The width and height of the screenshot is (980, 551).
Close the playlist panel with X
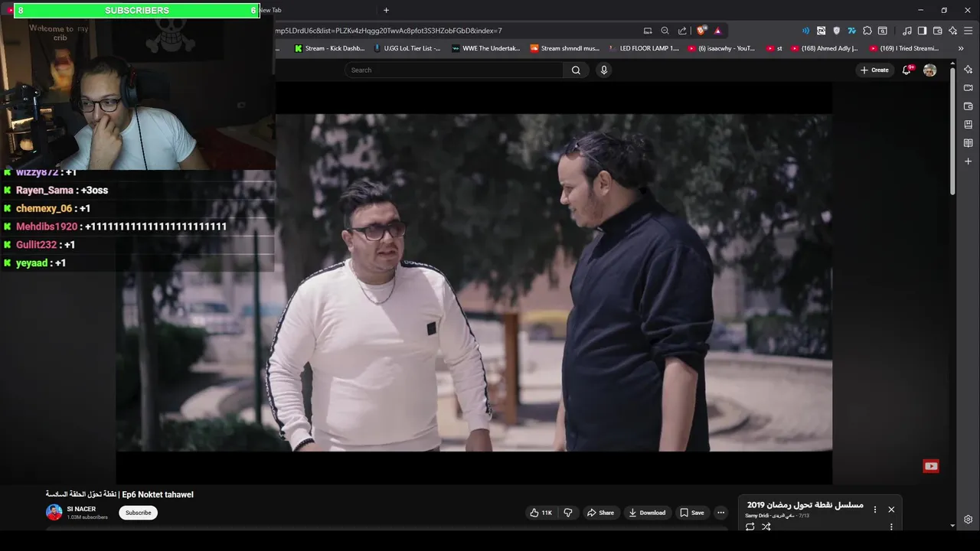891,509
